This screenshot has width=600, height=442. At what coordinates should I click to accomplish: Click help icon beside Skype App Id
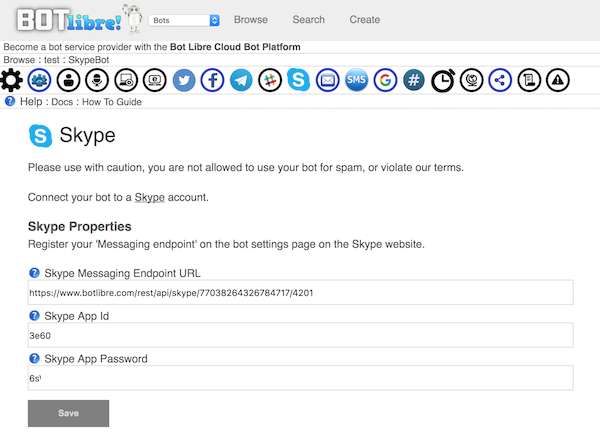click(x=34, y=316)
